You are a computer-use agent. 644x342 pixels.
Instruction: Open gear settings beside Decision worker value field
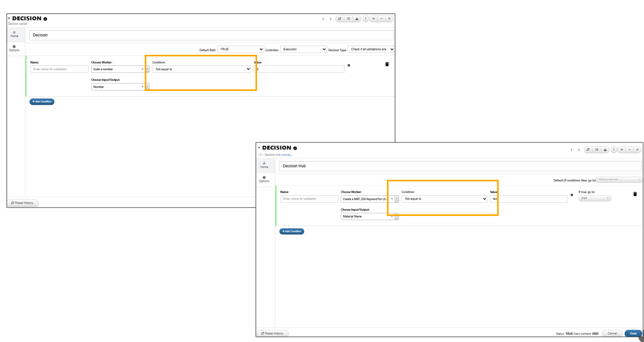click(349, 65)
